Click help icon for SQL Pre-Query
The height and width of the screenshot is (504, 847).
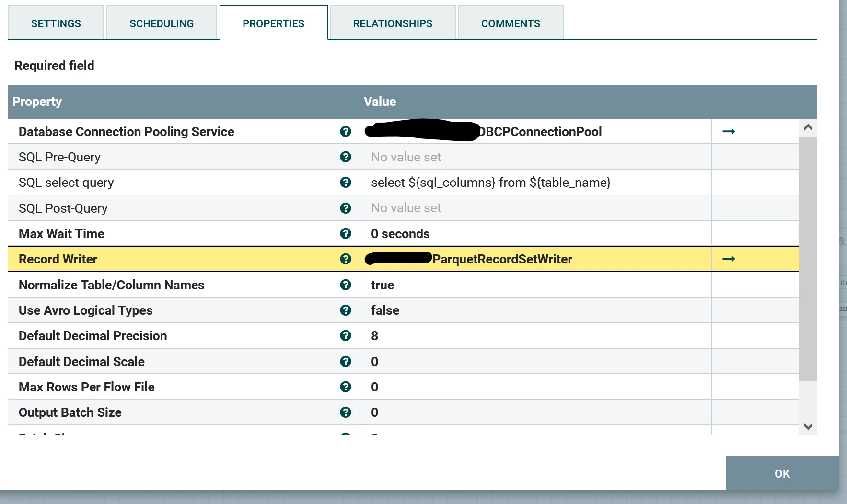click(x=345, y=157)
